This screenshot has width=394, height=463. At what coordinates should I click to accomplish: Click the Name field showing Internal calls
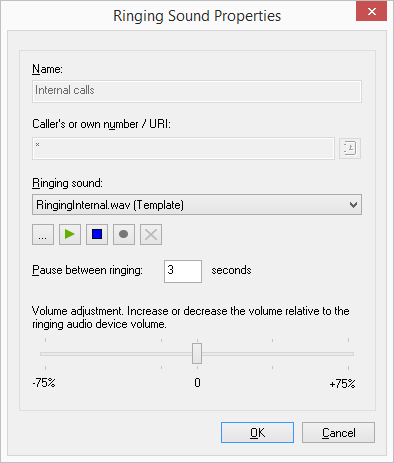[197, 91]
